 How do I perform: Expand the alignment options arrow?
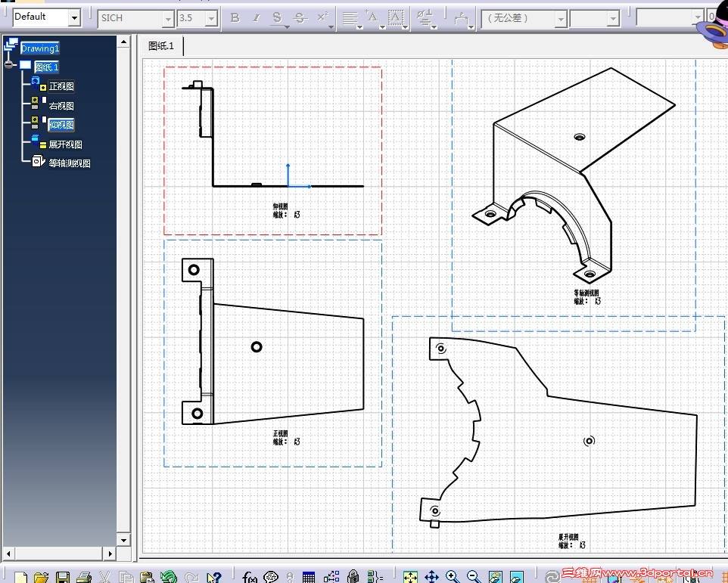pos(359,27)
